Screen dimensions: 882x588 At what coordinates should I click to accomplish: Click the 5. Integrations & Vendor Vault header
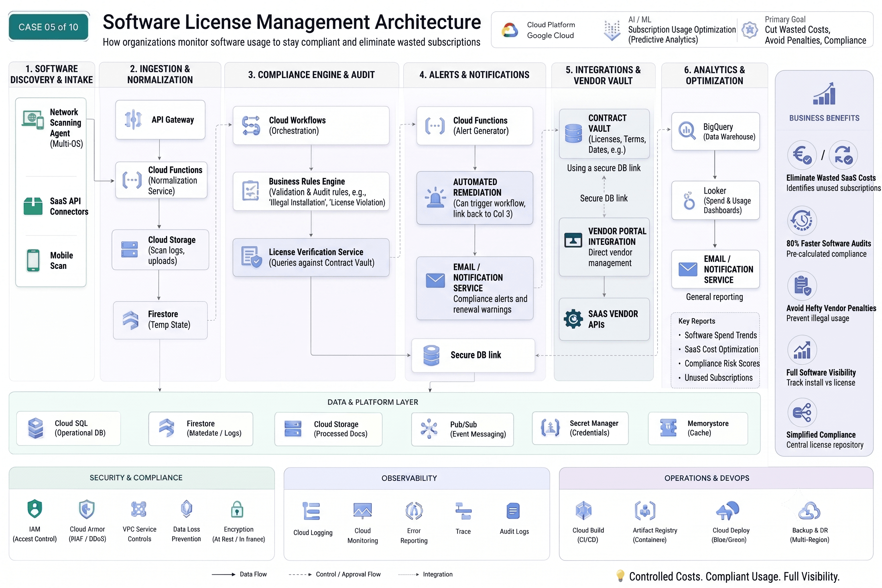[x=603, y=75]
